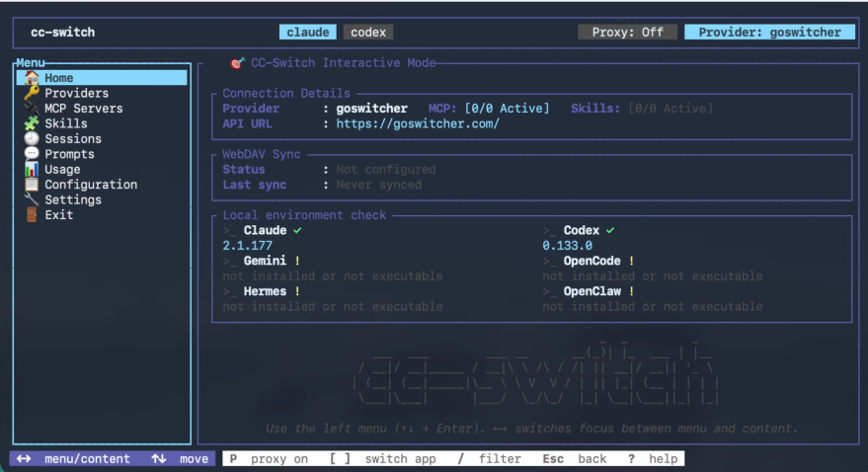
Task: Click the Hermes environment entry label
Action: [266, 291]
